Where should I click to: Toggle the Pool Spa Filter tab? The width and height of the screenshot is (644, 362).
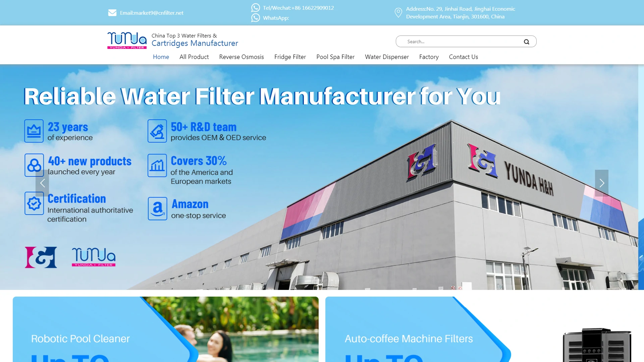335,57
